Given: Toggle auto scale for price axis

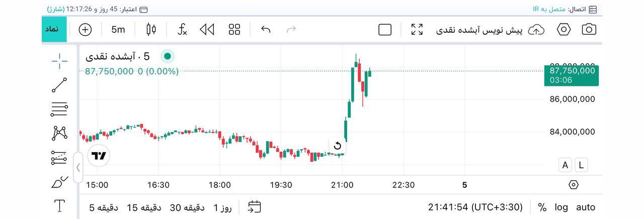Looking at the screenshot, I should [585, 207].
